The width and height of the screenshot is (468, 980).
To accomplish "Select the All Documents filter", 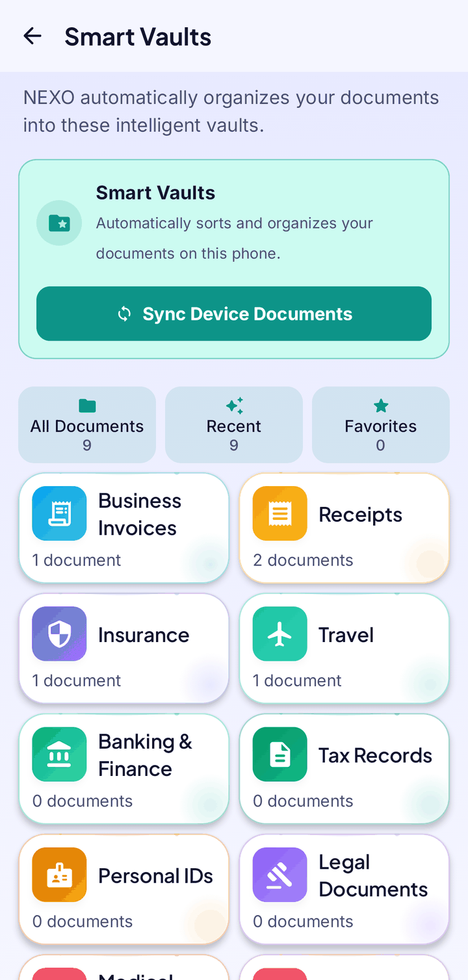I will (87, 425).
